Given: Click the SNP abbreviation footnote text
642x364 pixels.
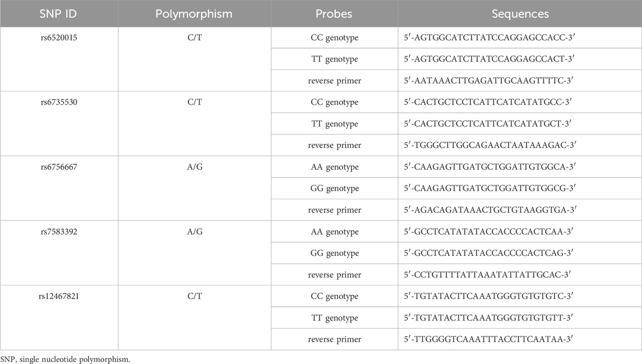Looking at the screenshot, I should tap(66, 360).
